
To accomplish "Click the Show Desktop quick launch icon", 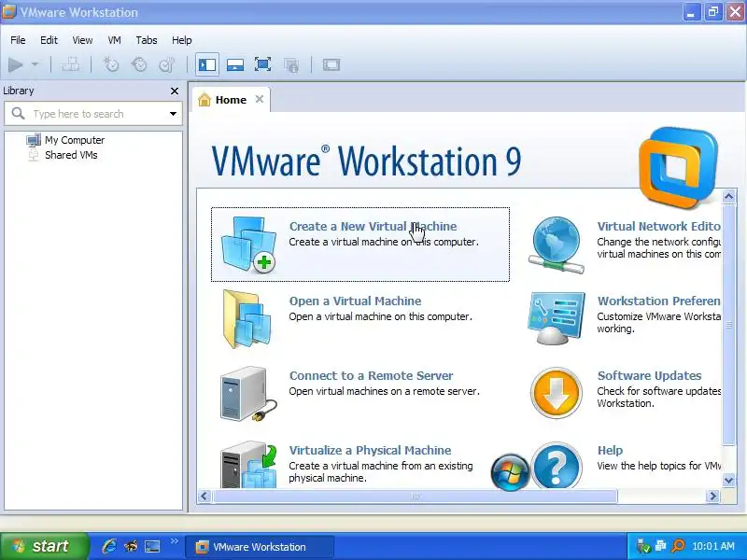I will [x=152, y=546].
